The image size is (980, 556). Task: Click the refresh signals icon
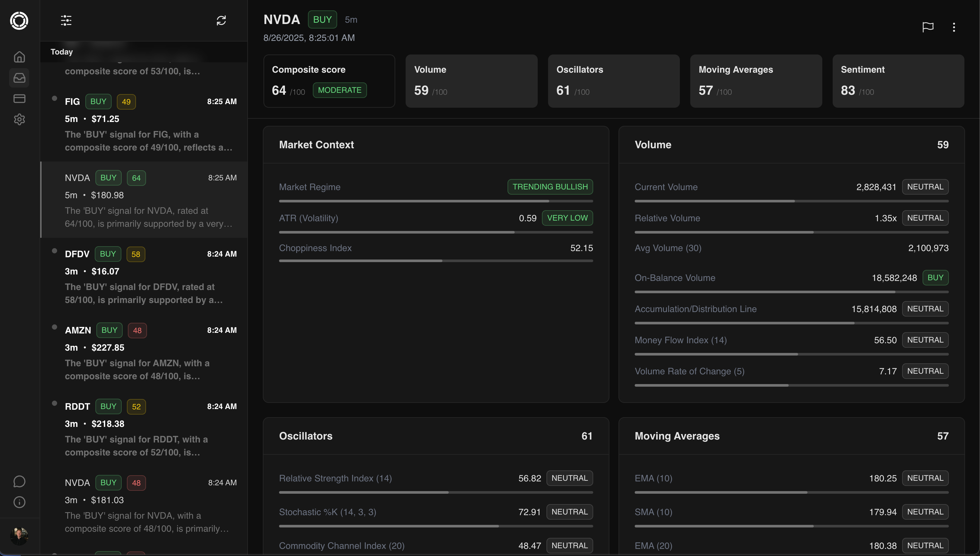click(x=221, y=21)
